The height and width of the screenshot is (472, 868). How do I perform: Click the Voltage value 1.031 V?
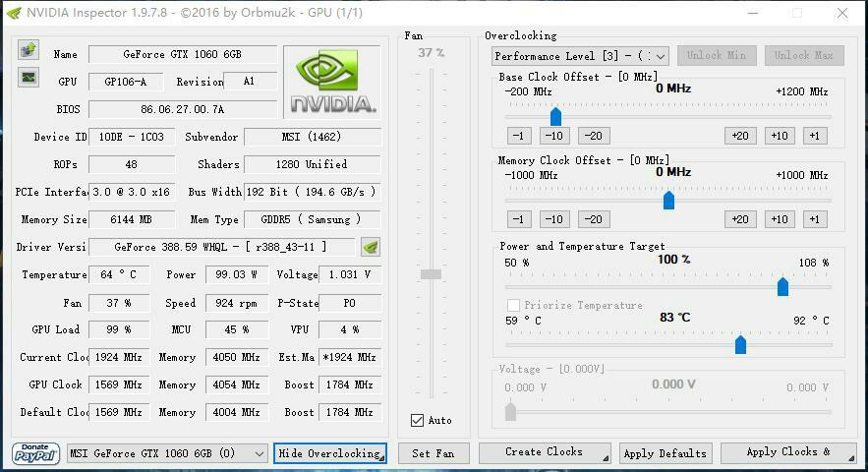click(x=350, y=274)
